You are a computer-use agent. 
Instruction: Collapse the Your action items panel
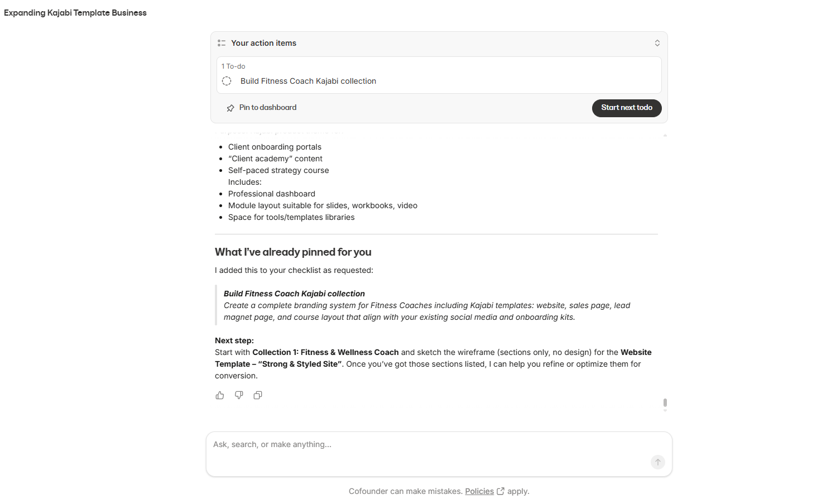pos(657,43)
